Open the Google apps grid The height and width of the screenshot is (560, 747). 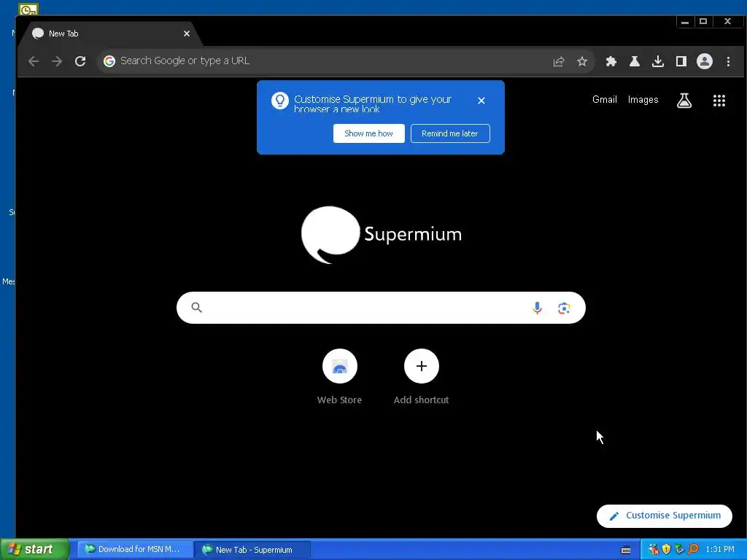click(x=719, y=101)
